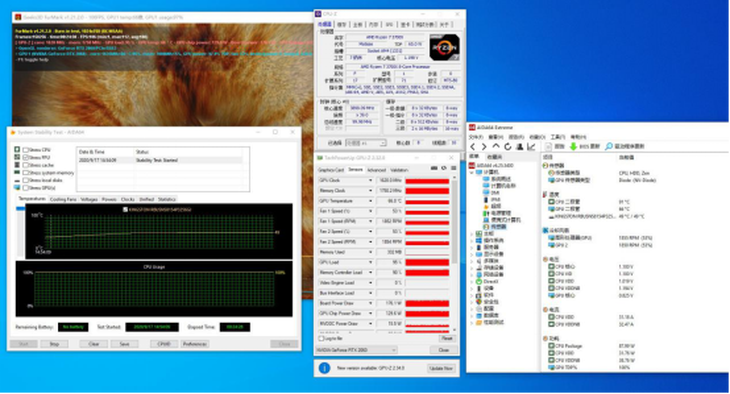The image size is (730, 394).
Task: Enable the Stress system memory checkbox
Action: point(26,173)
